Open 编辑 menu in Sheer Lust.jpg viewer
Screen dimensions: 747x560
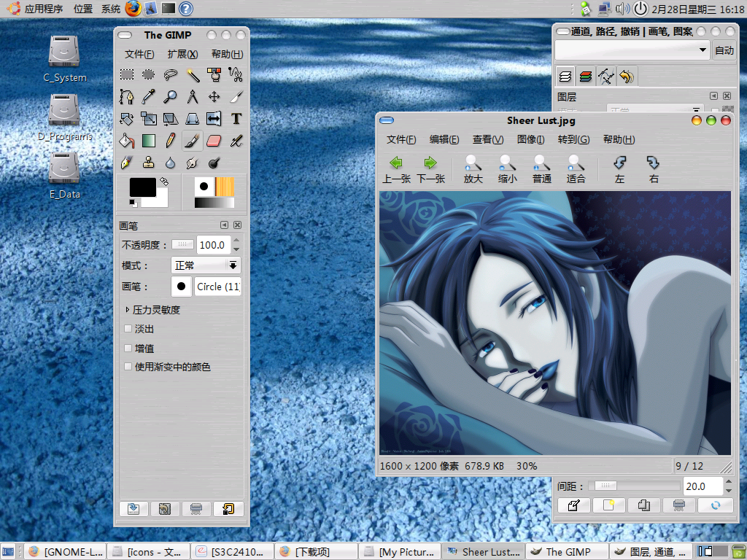pos(444,139)
